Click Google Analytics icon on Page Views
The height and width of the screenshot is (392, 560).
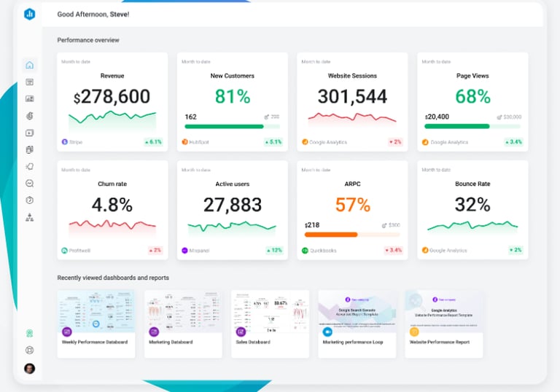[x=425, y=142]
